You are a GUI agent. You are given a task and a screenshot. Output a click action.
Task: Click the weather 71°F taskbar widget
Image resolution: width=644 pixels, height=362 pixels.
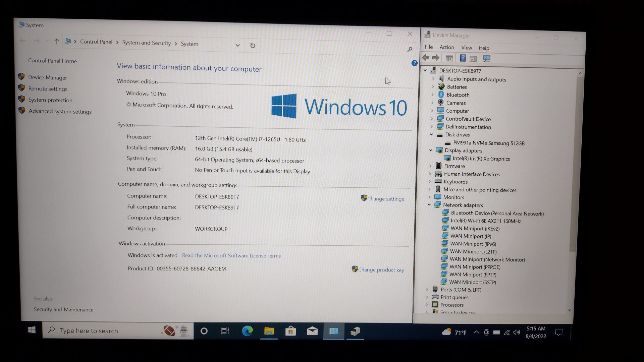coord(454,332)
